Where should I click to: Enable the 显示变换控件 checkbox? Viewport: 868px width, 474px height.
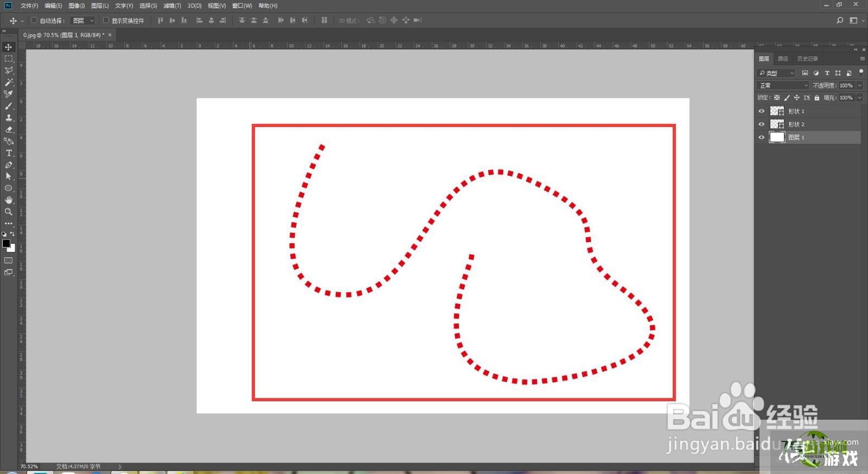pyautogui.click(x=106, y=20)
